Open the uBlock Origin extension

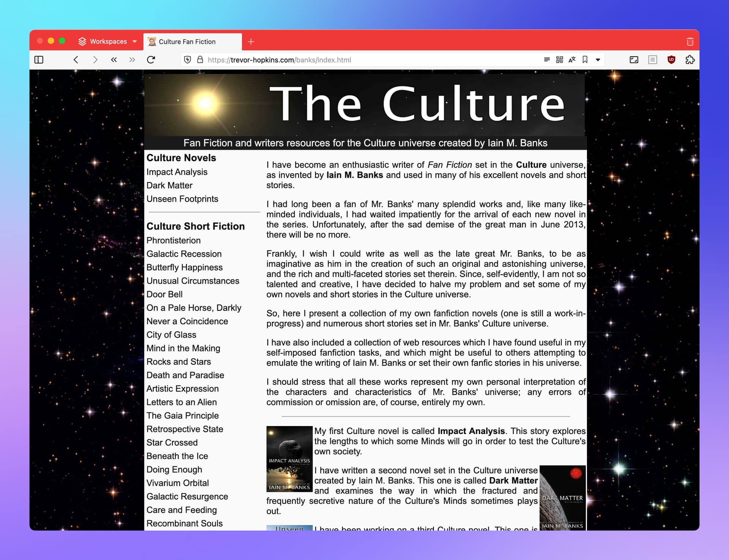(671, 60)
